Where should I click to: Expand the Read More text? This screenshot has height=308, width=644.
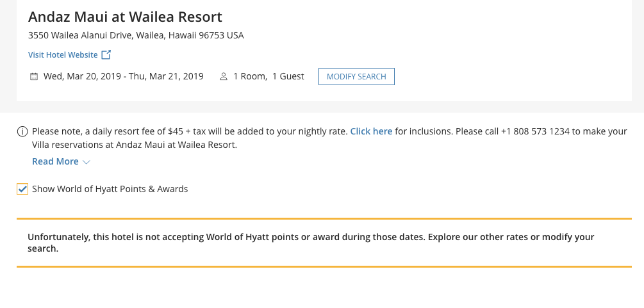(55, 161)
